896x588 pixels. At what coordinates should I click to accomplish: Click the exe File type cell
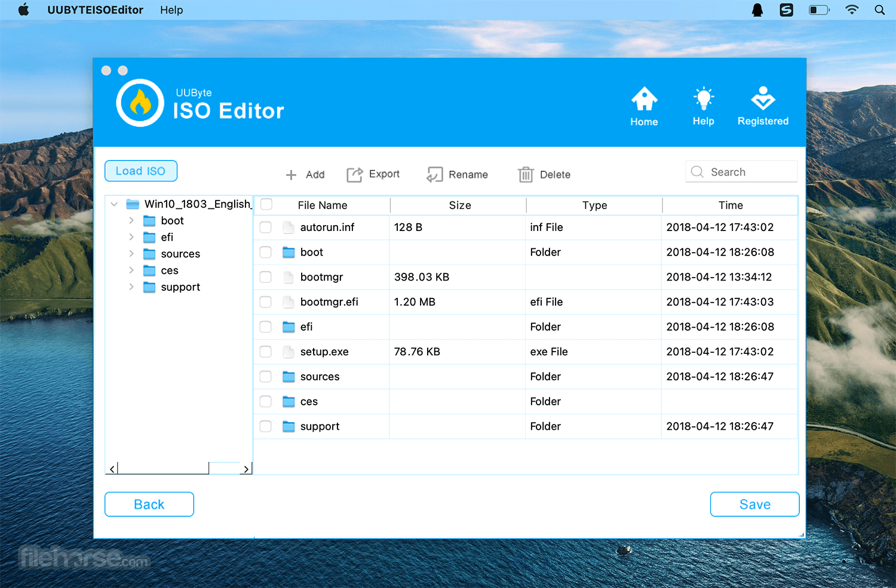tap(593, 352)
